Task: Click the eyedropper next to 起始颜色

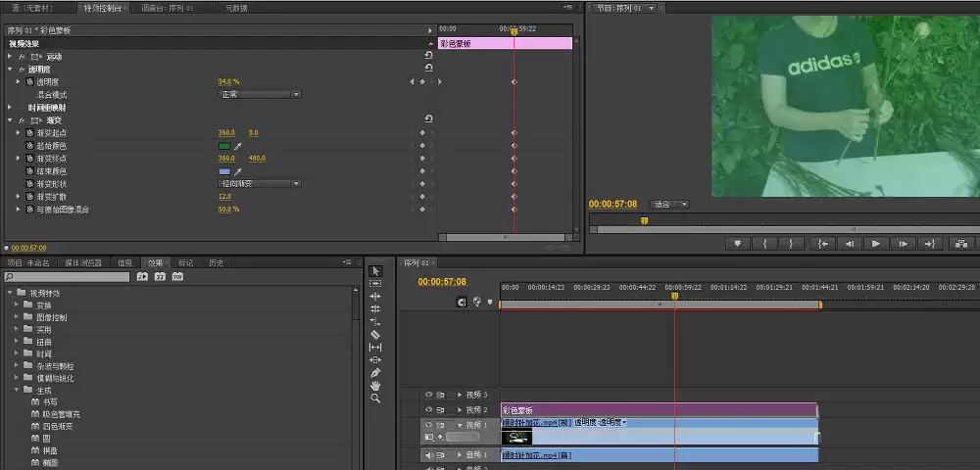Action: pos(237,146)
